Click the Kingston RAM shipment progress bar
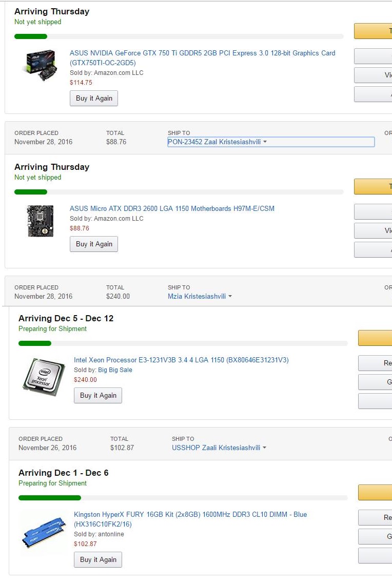This screenshot has width=392, height=582. click(x=183, y=498)
